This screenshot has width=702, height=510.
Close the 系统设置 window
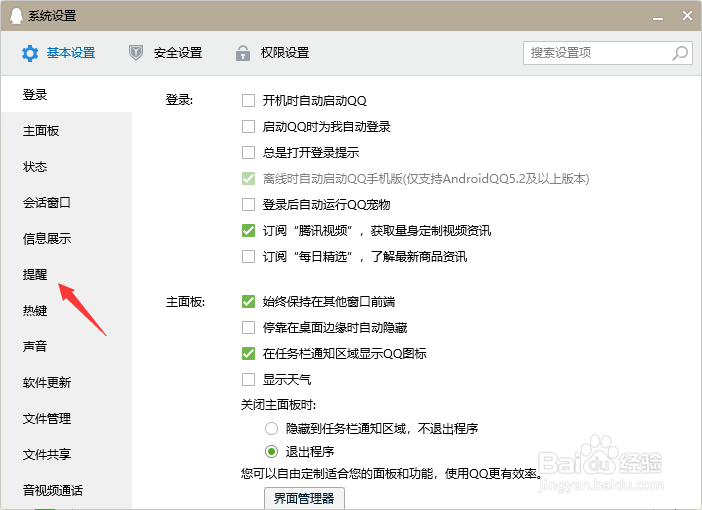point(687,16)
